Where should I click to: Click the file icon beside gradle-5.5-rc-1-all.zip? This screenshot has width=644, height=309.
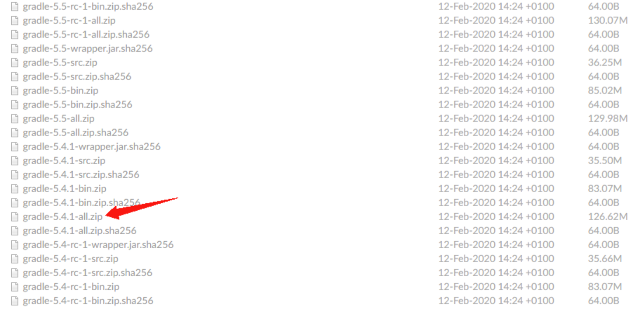coord(15,21)
